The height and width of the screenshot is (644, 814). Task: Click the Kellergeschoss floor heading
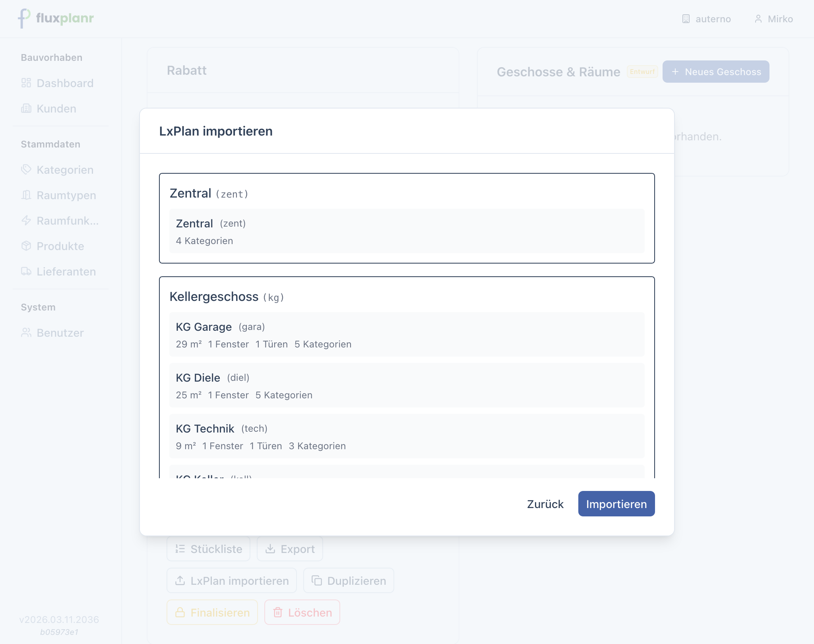coord(214,297)
